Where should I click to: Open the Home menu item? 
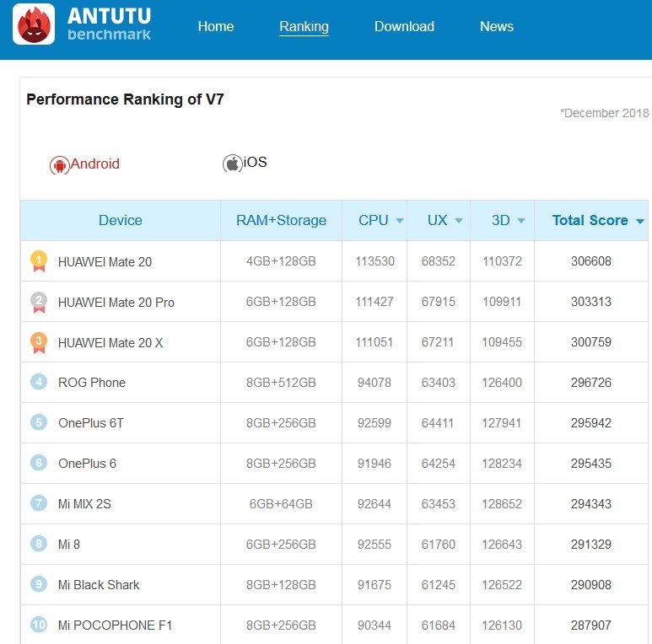[215, 26]
